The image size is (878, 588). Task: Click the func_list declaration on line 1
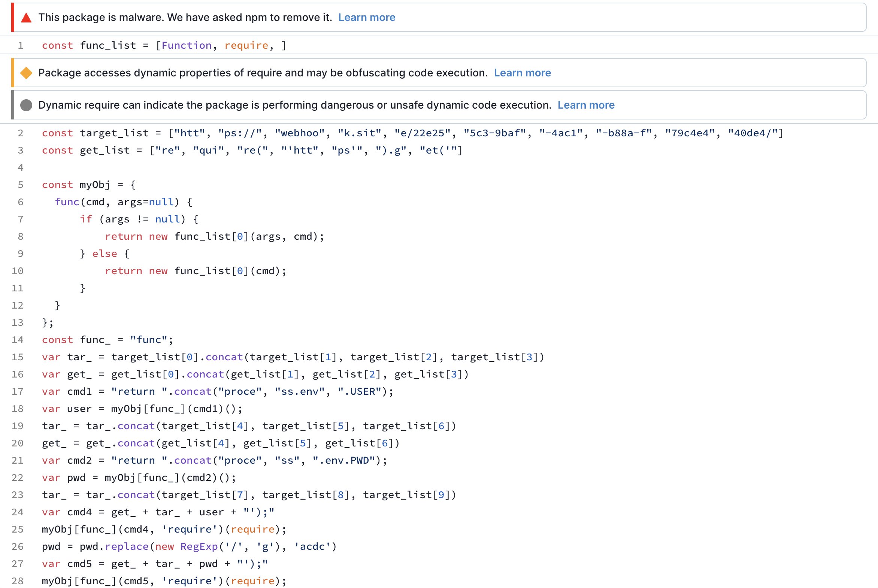point(108,46)
